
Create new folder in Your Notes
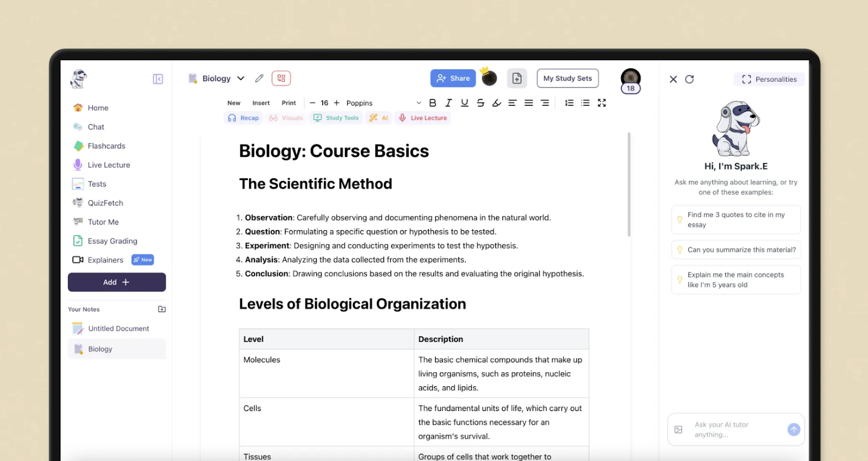point(162,309)
